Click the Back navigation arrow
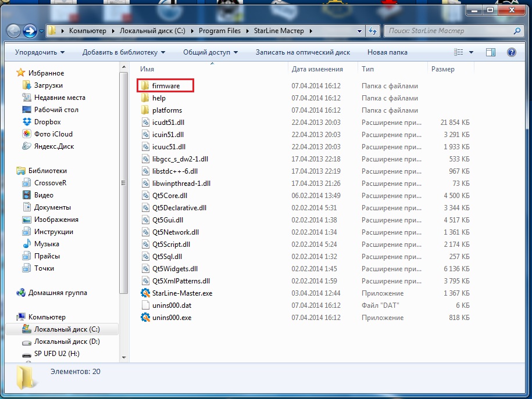Image resolution: width=532 pixels, height=399 pixels. click(15, 31)
